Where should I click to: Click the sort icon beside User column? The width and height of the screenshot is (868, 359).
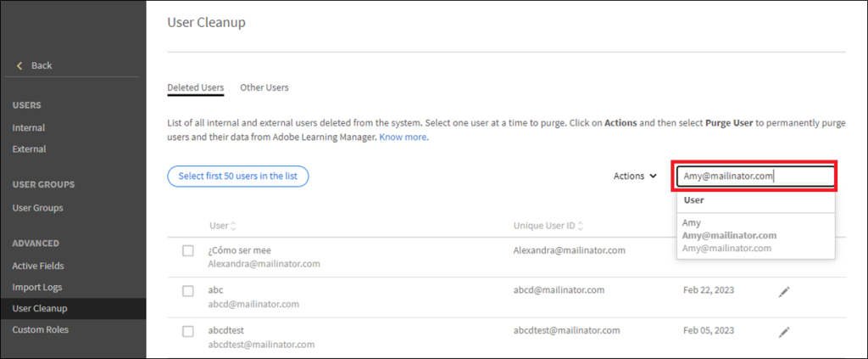[x=234, y=226]
